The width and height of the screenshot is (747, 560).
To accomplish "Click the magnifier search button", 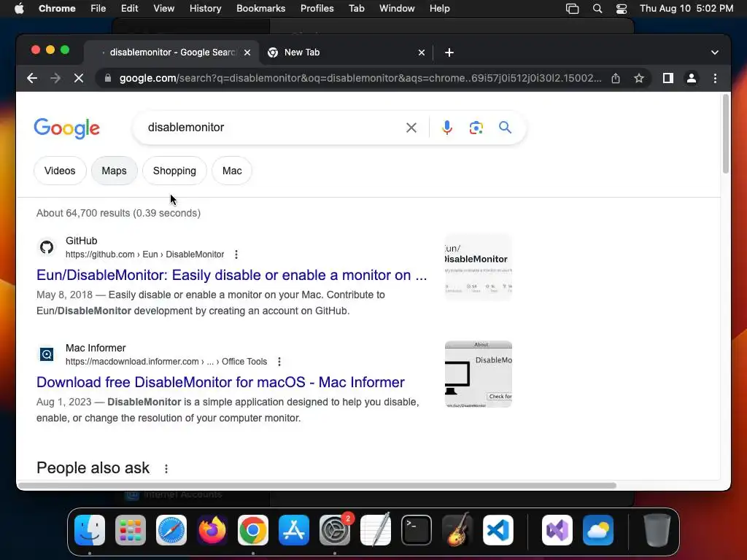I will (505, 127).
